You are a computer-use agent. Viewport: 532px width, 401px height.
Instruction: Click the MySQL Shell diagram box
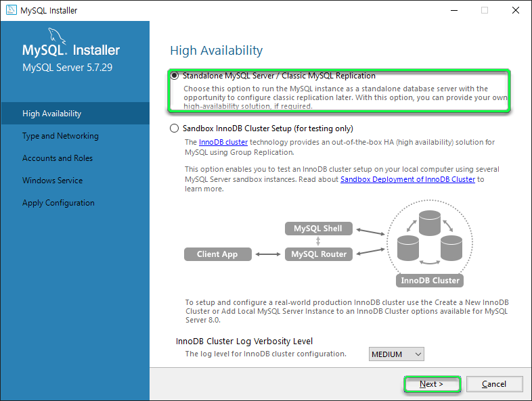(x=319, y=229)
